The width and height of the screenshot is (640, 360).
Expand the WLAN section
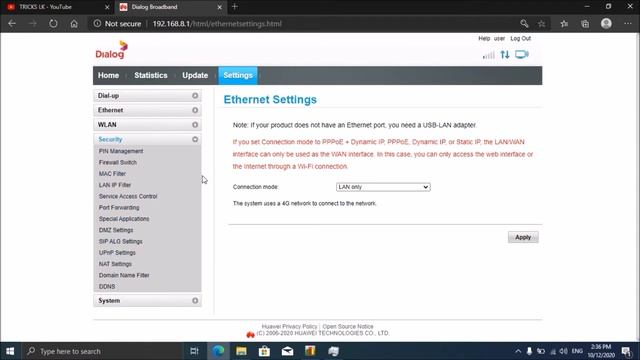point(147,124)
